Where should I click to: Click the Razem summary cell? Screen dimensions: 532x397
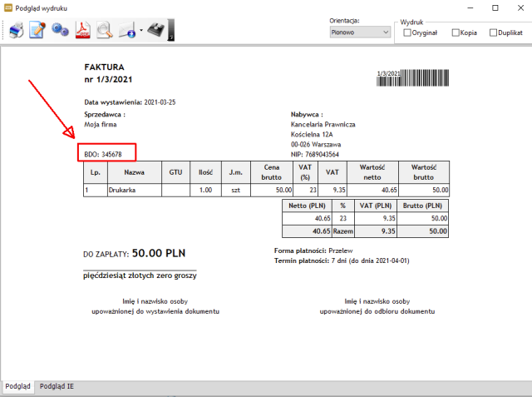[343, 231]
